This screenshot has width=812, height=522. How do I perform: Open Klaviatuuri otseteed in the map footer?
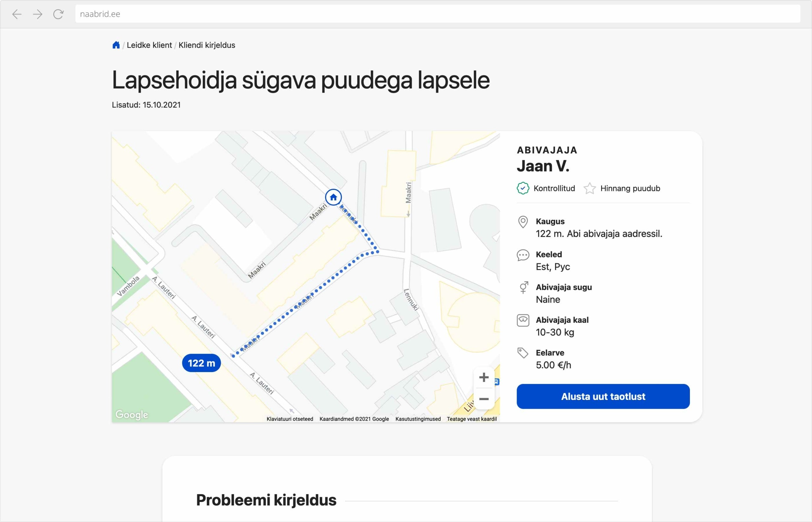click(290, 419)
